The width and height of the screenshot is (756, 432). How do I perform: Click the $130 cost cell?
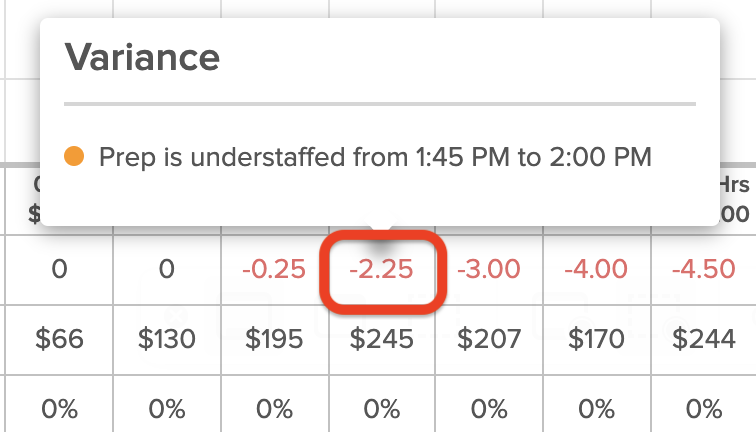point(167,339)
